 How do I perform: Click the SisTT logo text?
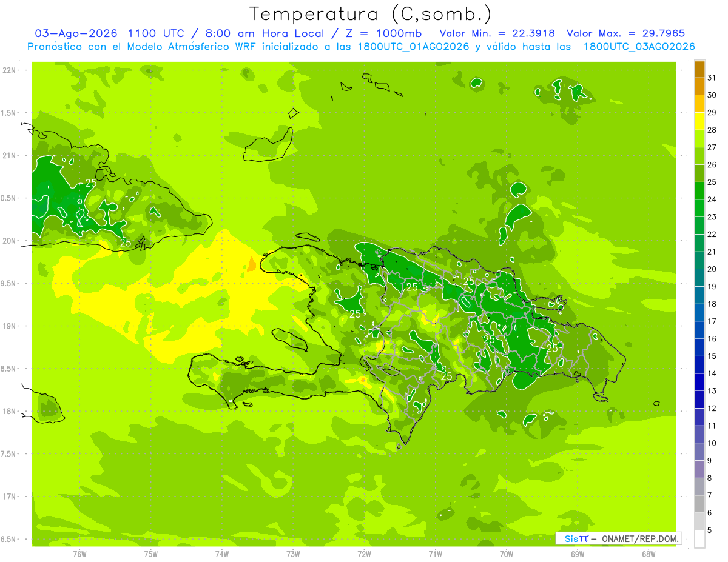point(576,538)
